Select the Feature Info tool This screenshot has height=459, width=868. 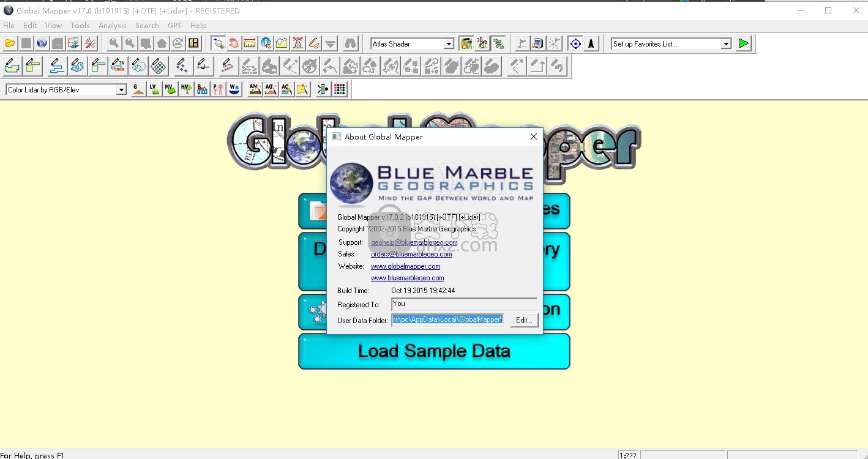point(266,43)
